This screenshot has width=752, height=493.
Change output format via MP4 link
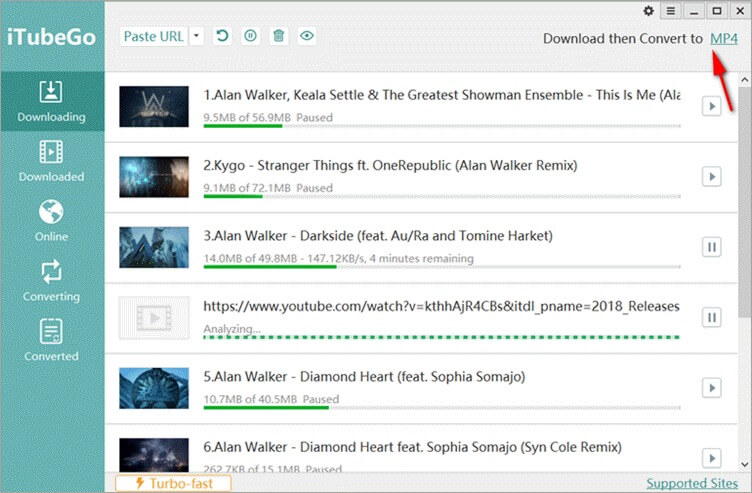click(724, 38)
